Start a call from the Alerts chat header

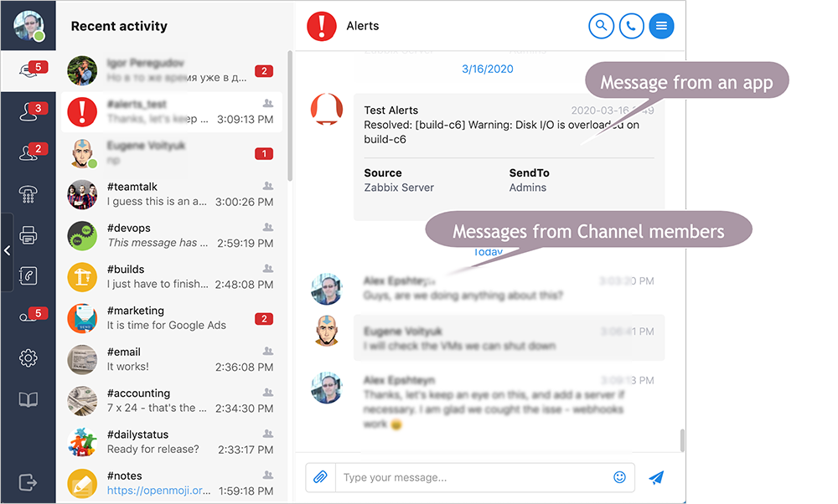[631, 26]
